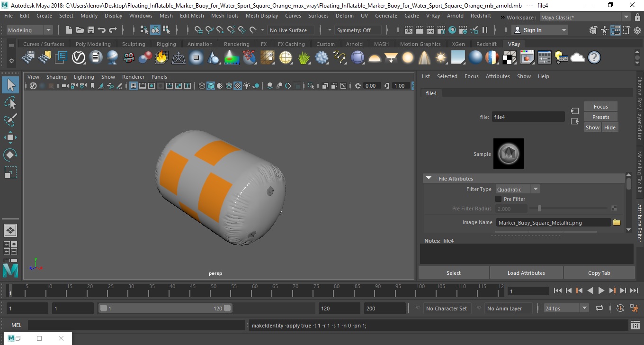Viewport: 644px width, 345px height.
Task: Open V-Ray help question mark icon
Action: [594, 58]
